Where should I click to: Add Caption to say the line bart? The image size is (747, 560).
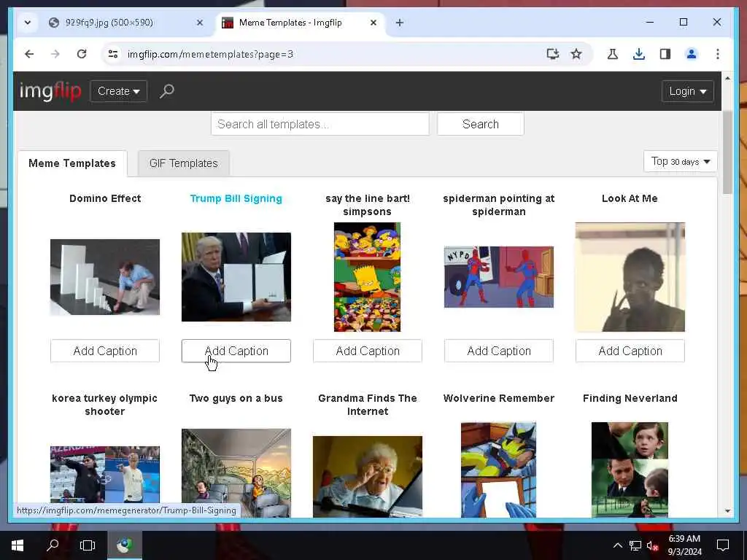click(x=368, y=351)
